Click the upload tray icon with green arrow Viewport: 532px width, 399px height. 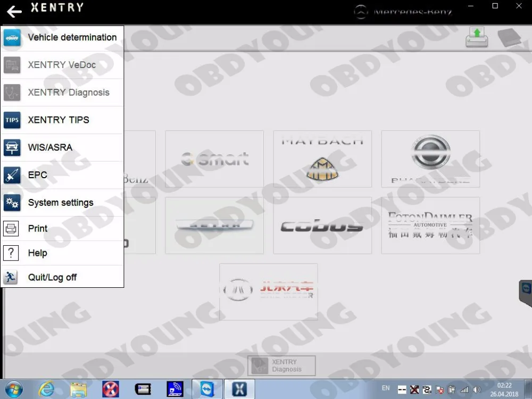point(477,37)
